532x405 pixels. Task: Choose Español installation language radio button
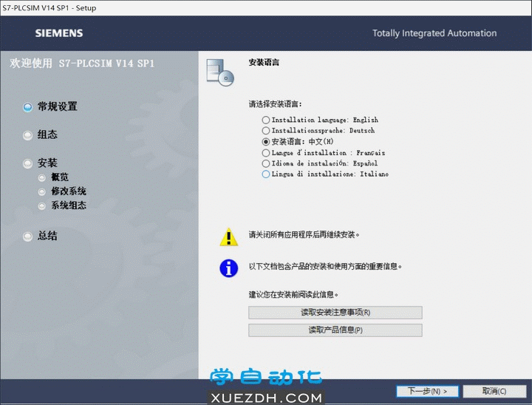[x=266, y=163]
